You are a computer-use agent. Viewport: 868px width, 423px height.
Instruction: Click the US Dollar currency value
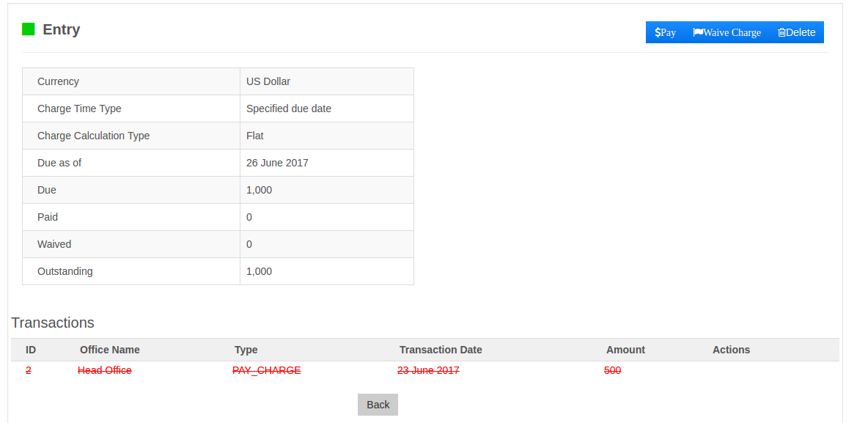pyautogui.click(x=268, y=81)
